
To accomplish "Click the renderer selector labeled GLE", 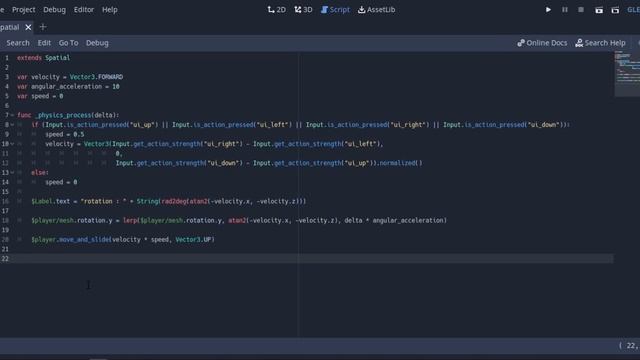I will 633,10.
